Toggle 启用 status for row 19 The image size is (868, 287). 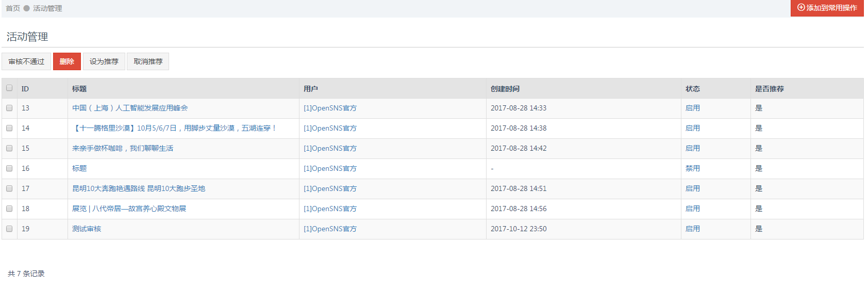(x=693, y=229)
